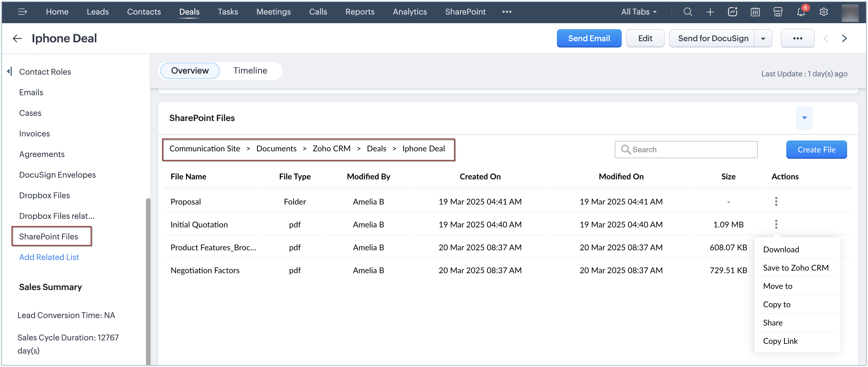Open the notifications bell icon

(801, 12)
